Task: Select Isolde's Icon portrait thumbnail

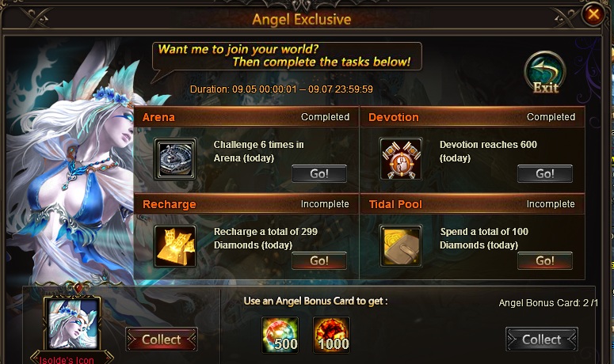Action: pyautogui.click(x=72, y=323)
